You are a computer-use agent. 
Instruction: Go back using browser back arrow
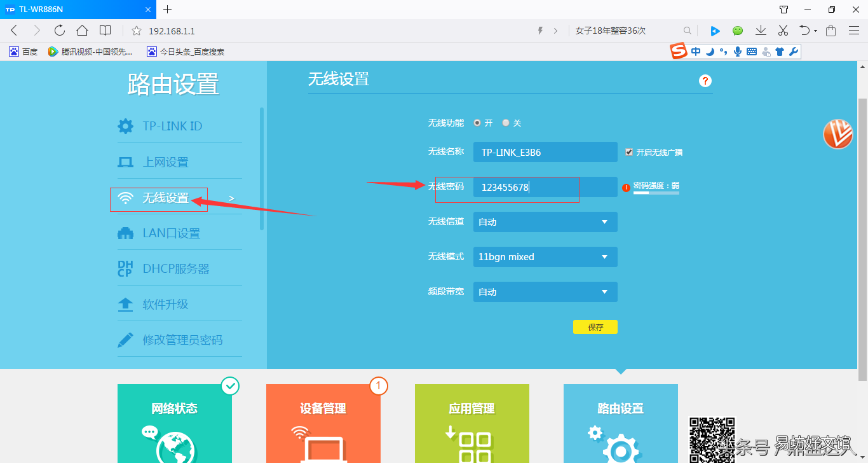click(15, 31)
